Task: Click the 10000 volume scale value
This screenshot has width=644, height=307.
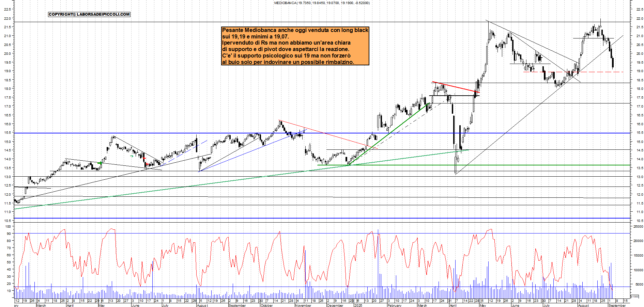Action: 638,270
